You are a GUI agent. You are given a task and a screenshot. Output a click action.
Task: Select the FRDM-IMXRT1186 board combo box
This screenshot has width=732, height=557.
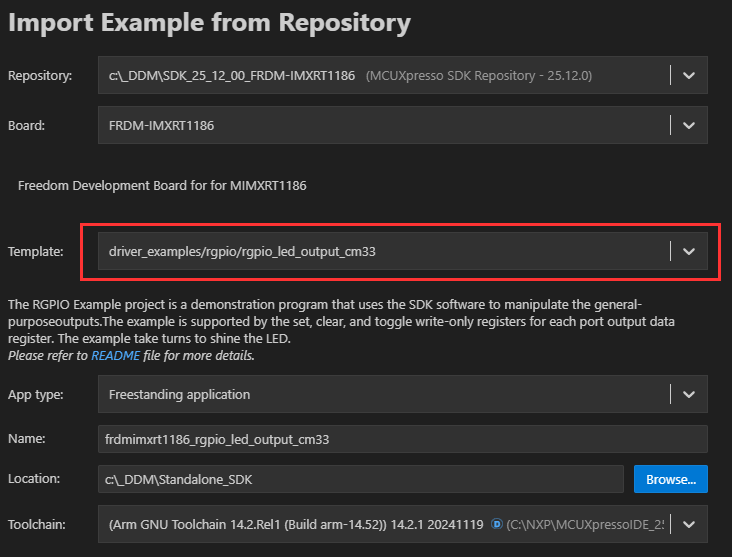click(402, 125)
